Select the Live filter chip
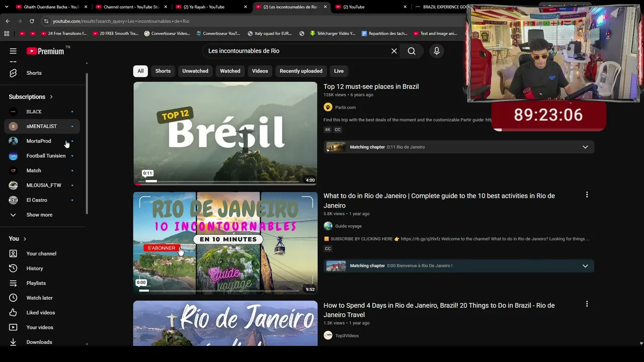This screenshot has height=362, width=644. (x=339, y=71)
